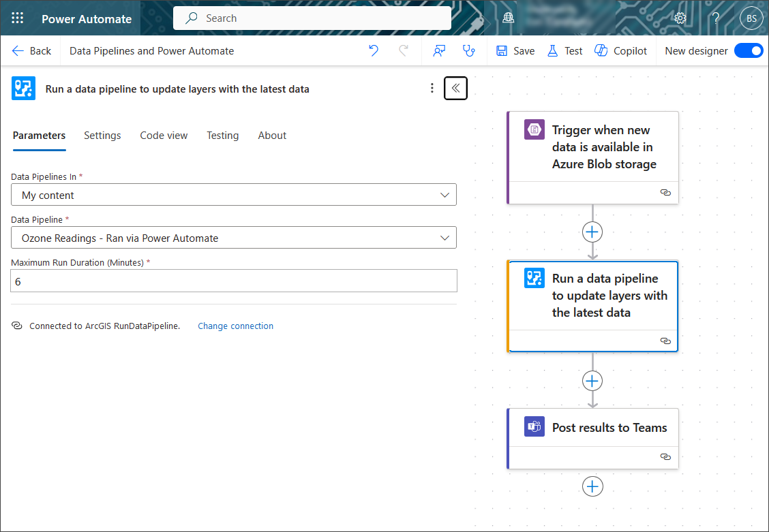769x532 pixels.
Task: Open the sharing/collaborators icon beside undo
Action: coord(439,50)
